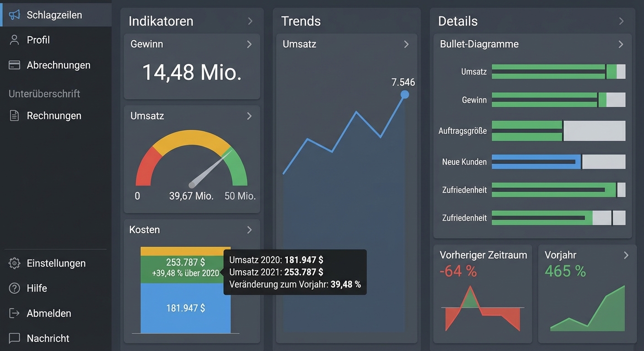This screenshot has height=351, width=644.
Task: Click the credit card icon for Abrechnungen
Action: click(x=15, y=65)
